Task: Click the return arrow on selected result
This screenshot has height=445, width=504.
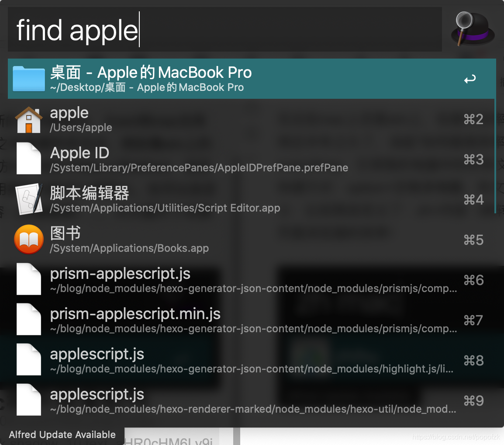Action: click(x=469, y=79)
